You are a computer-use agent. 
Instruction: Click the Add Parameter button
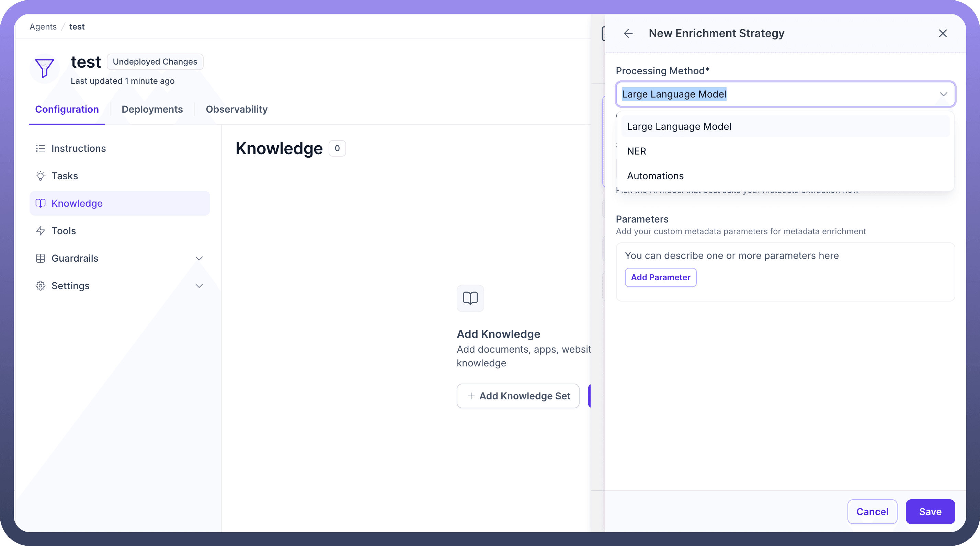point(660,277)
